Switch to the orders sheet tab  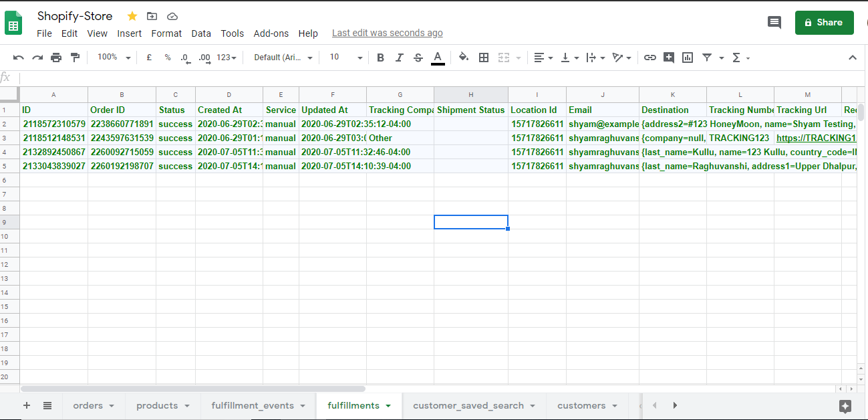[94, 405]
